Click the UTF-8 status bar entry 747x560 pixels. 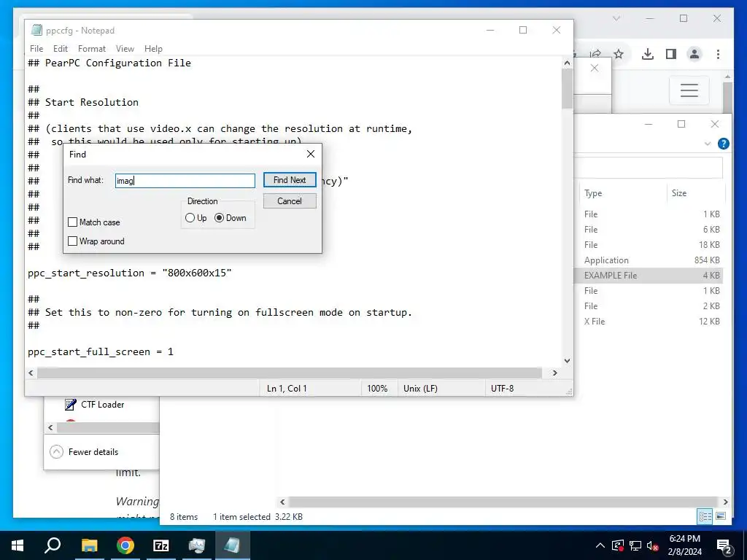pyautogui.click(x=502, y=388)
